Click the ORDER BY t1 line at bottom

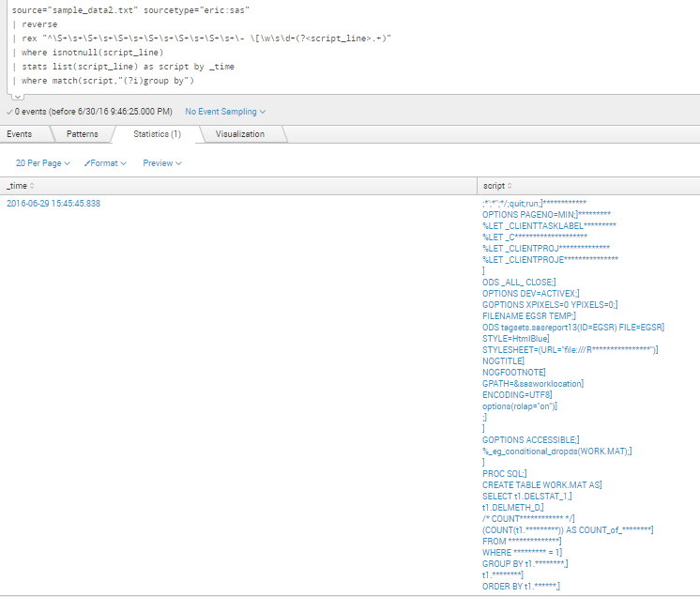pos(521,586)
